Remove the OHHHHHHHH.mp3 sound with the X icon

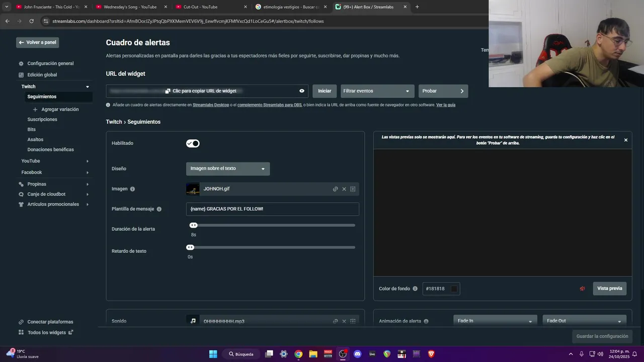point(344,321)
